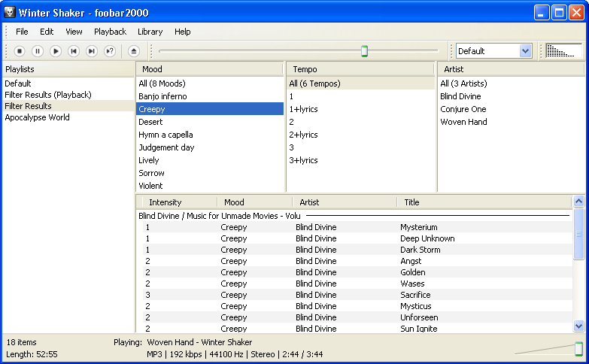Select the Creepy mood
Screen dimensions: 589x364
point(210,109)
